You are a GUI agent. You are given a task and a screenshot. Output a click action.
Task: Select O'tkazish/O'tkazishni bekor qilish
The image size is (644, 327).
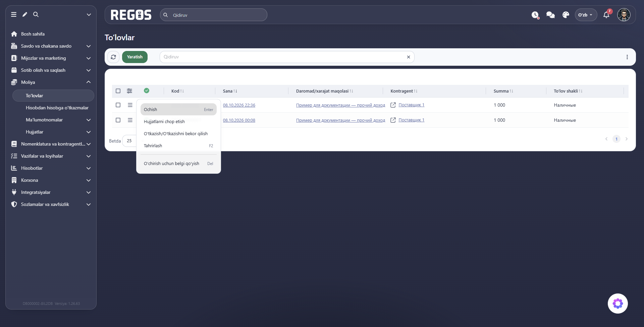(x=178, y=133)
